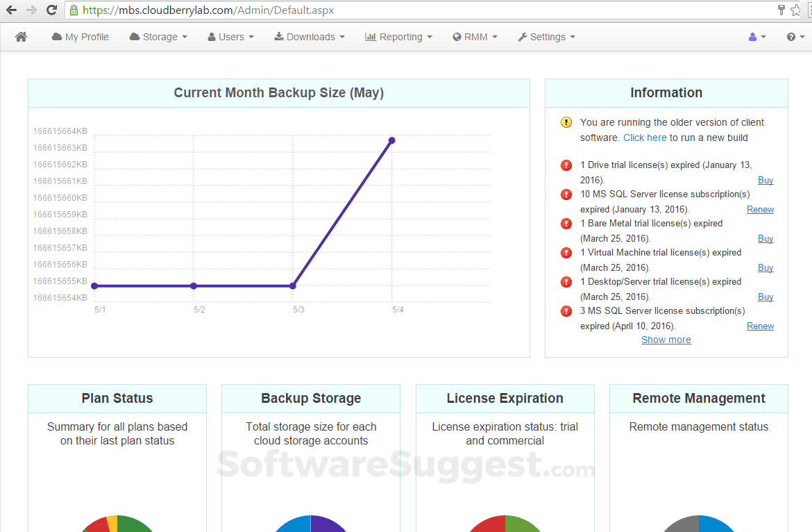
Task: Click the Show more link in Information panel
Action: [x=666, y=340]
